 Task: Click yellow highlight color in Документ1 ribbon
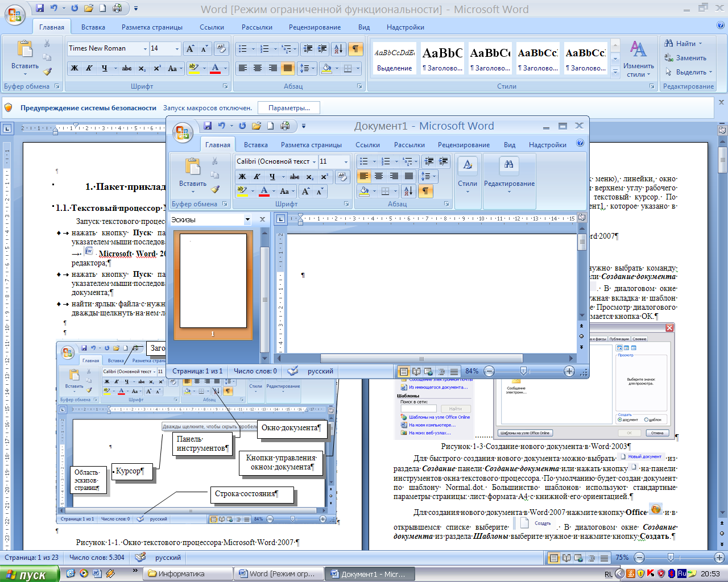tap(242, 192)
